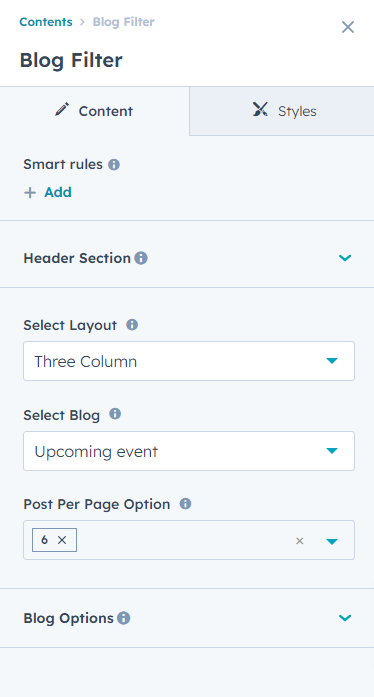374x697 pixels.
Task: Click the Select Layout info icon
Action: (x=132, y=325)
